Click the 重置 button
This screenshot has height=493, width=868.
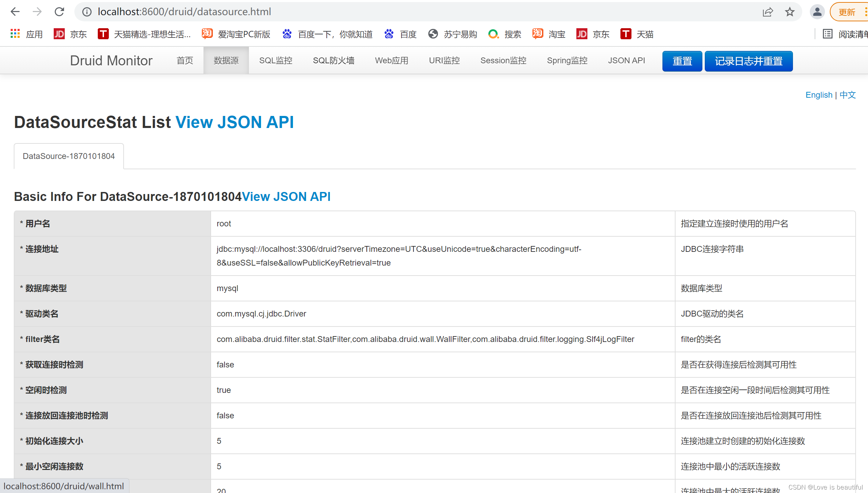[x=682, y=61]
